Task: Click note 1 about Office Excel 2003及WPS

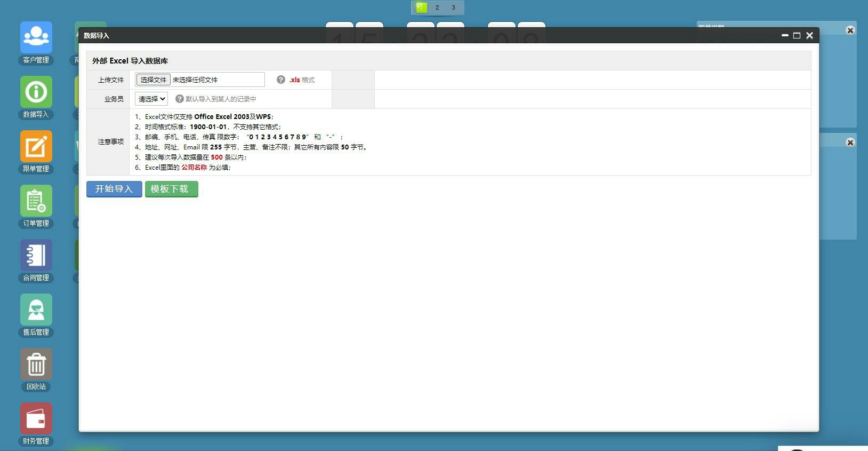Action: pos(204,117)
